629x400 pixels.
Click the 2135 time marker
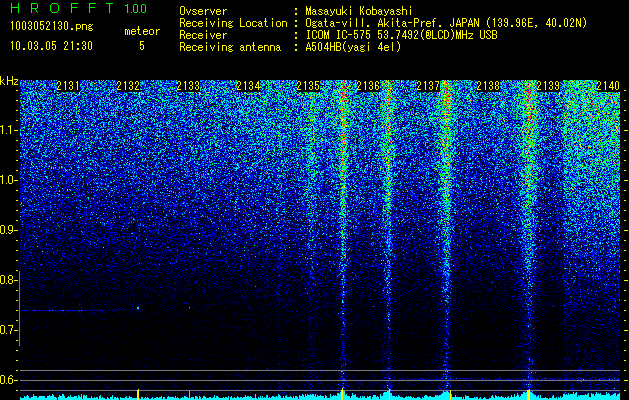point(308,86)
